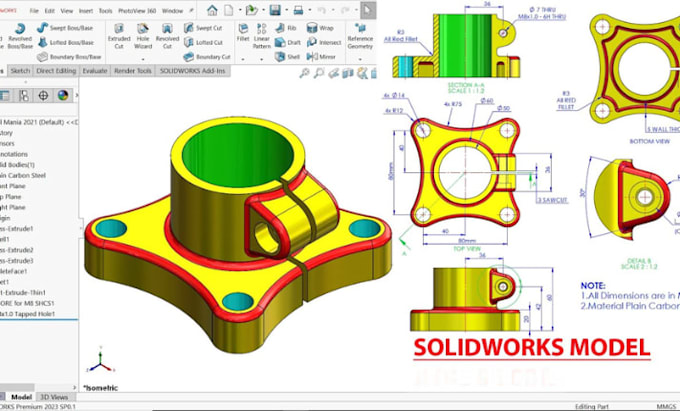Image resolution: width=680 pixels, height=411 pixels.
Task: Select the Revolved Cut tool
Action: pos(167,36)
